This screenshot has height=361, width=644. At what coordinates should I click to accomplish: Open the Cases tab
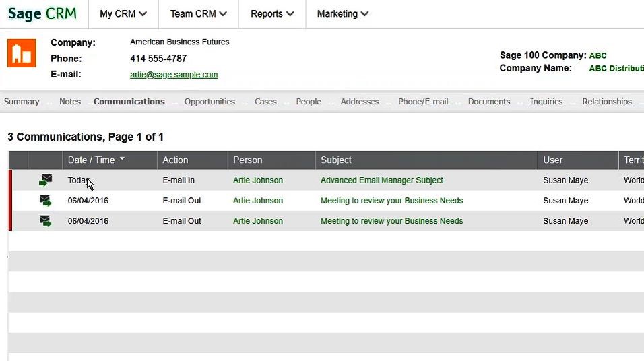coord(265,102)
